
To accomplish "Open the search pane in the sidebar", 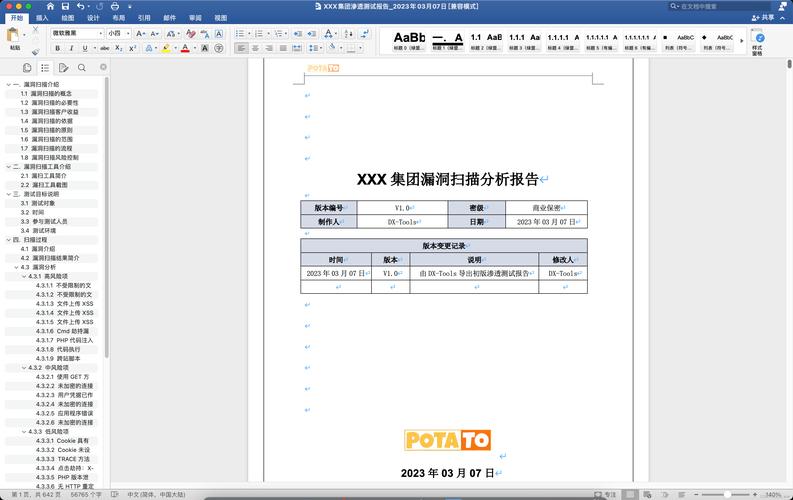I will click(x=81, y=67).
